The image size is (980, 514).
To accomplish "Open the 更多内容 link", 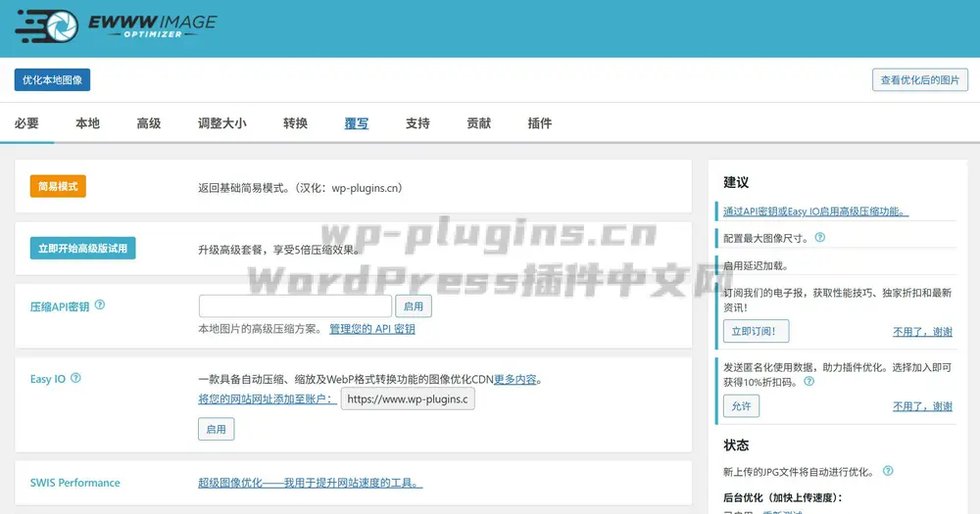I will click(515, 379).
